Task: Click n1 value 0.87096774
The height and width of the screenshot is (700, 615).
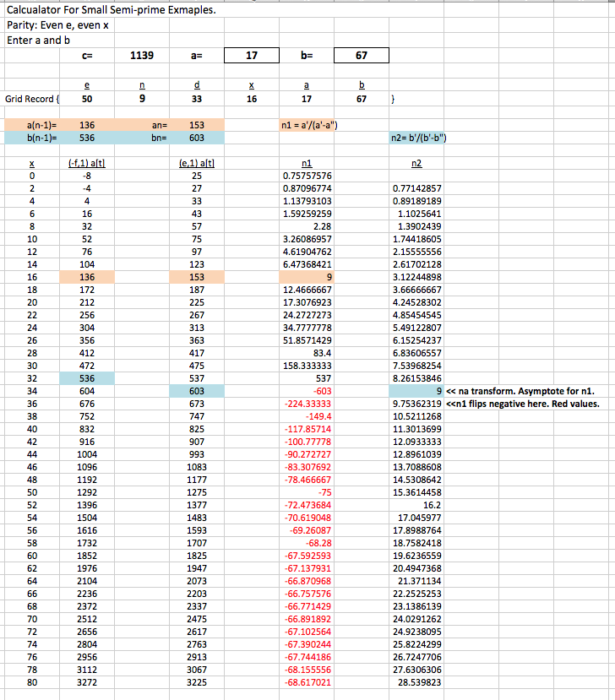Action: [307, 188]
